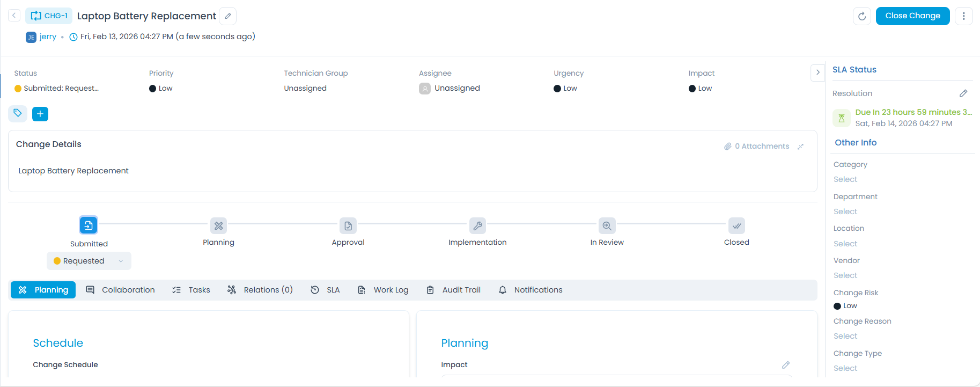Edit SLA Resolution with pencil icon

point(963,93)
